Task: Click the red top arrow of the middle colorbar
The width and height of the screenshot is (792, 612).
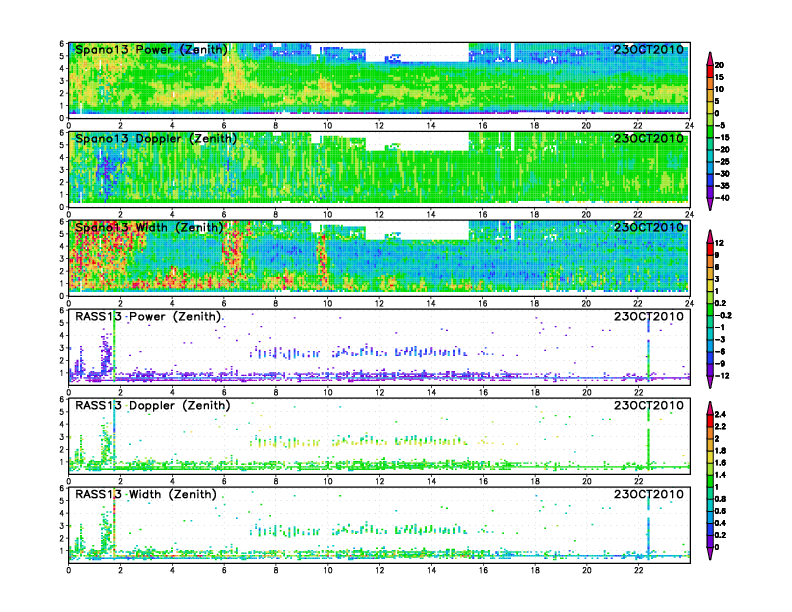Action: (710, 236)
